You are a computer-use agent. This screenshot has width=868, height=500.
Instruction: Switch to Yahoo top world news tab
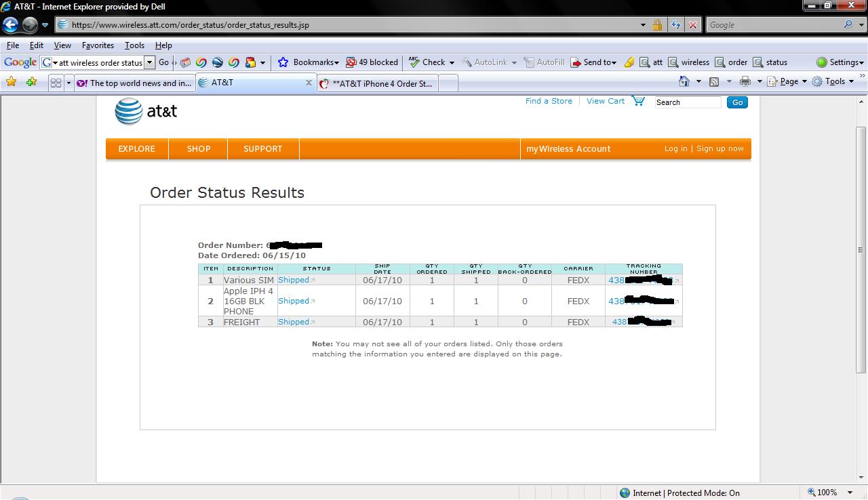coord(134,83)
